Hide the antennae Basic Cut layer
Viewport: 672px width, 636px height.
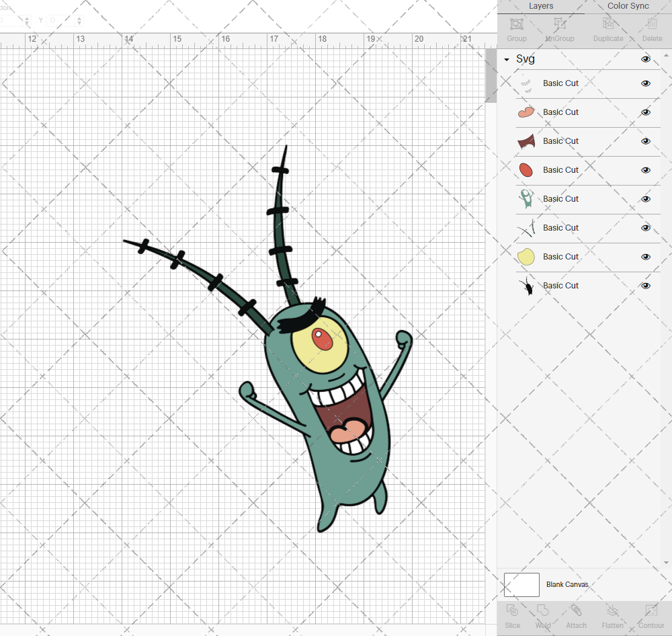[645, 228]
